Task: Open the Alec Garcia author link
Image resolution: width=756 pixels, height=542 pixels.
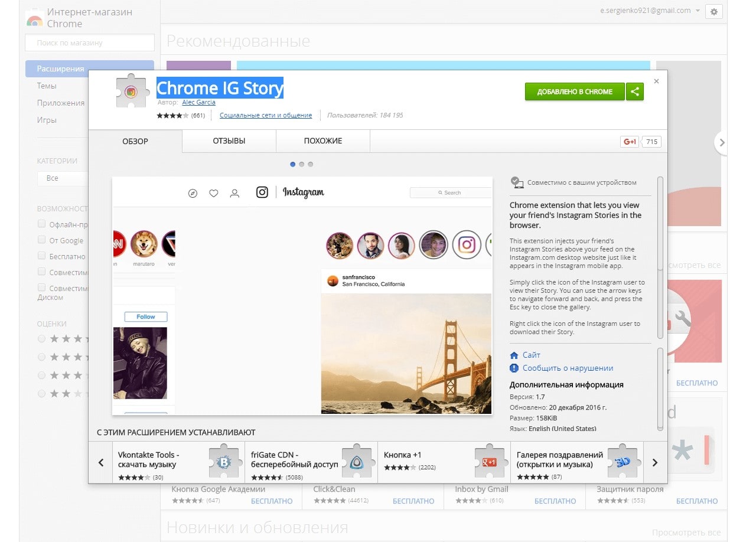Action: click(198, 102)
